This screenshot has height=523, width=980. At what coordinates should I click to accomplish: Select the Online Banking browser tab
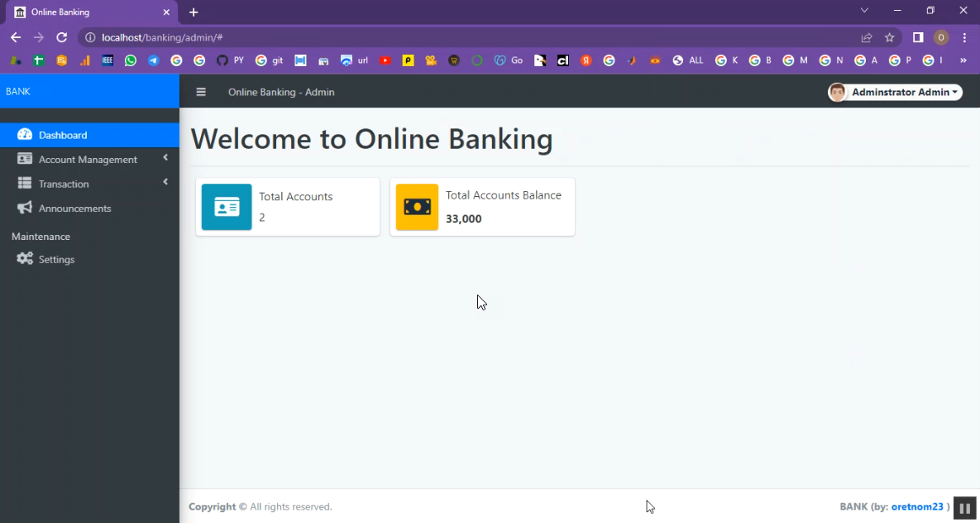(93, 12)
